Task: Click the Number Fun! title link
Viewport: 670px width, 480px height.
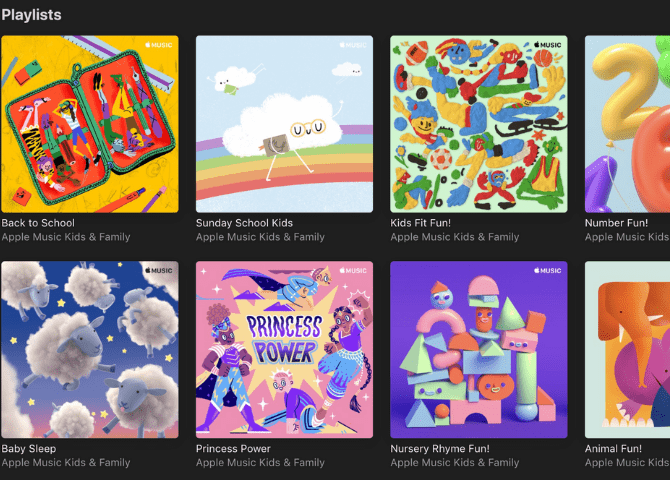Action: coord(616,223)
